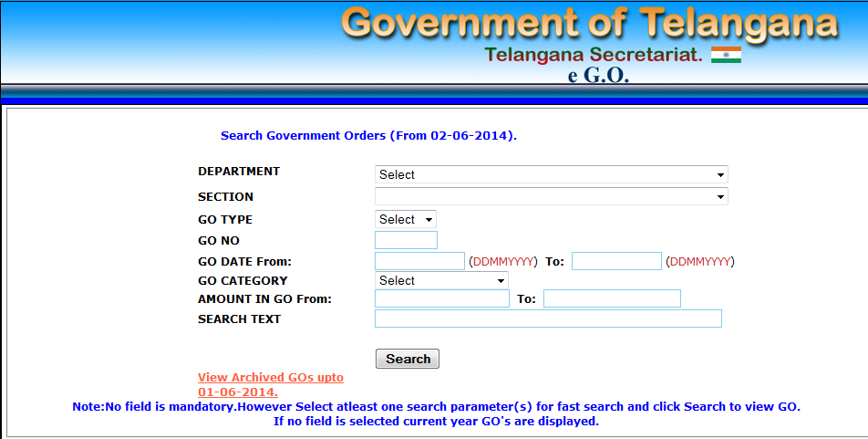
Task: Click the SECTION label
Action: pyautogui.click(x=225, y=197)
